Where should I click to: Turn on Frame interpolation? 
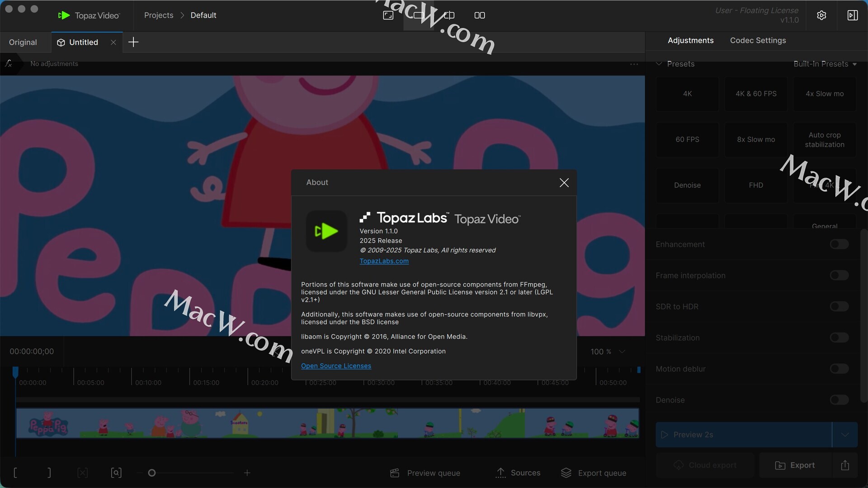coord(839,275)
